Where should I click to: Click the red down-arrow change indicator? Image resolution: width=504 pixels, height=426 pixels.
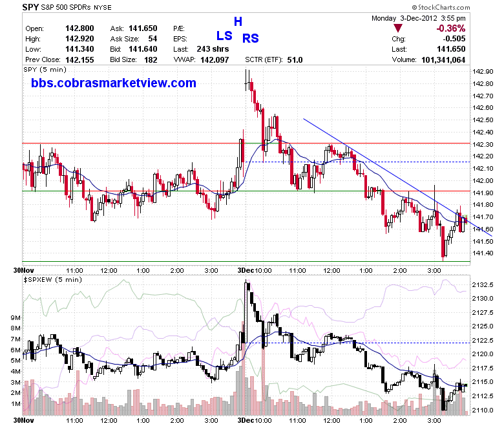(x=398, y=28)
